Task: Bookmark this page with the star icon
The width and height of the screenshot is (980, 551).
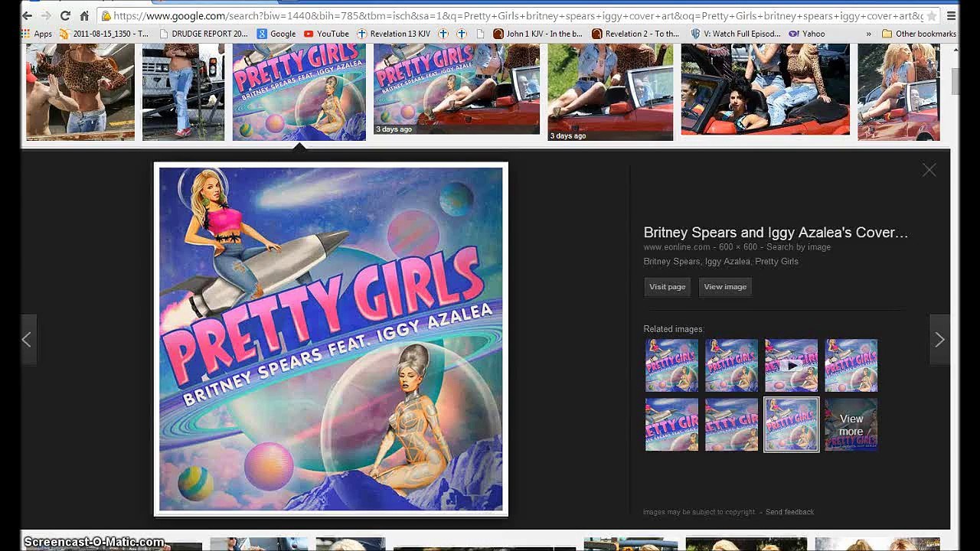Action: (931, 15)
